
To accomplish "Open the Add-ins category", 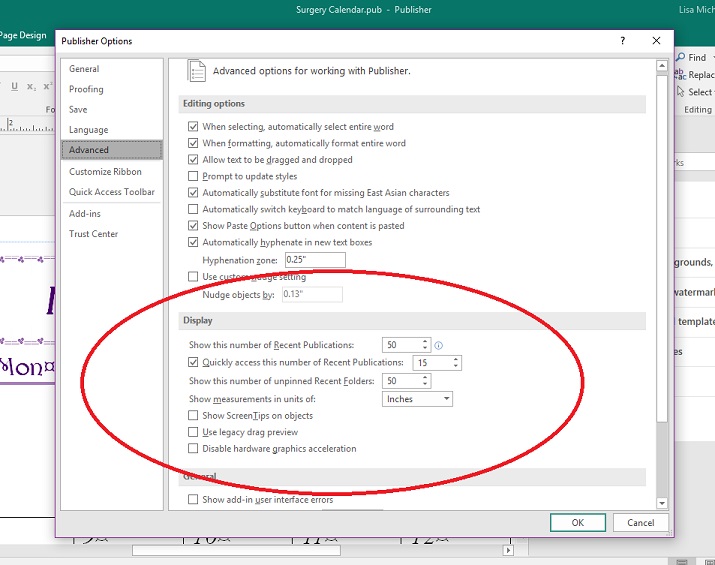I will (x=112, y=213).
